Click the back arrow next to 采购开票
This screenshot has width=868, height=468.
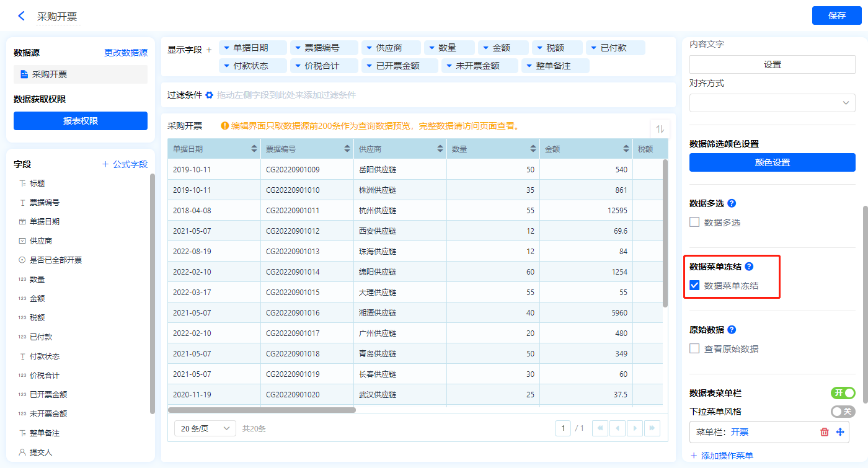22,16
